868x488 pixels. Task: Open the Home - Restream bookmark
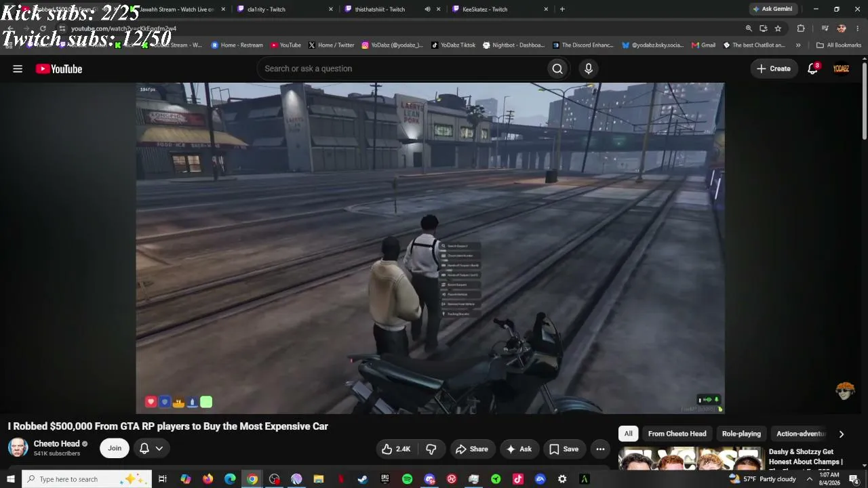237,45
